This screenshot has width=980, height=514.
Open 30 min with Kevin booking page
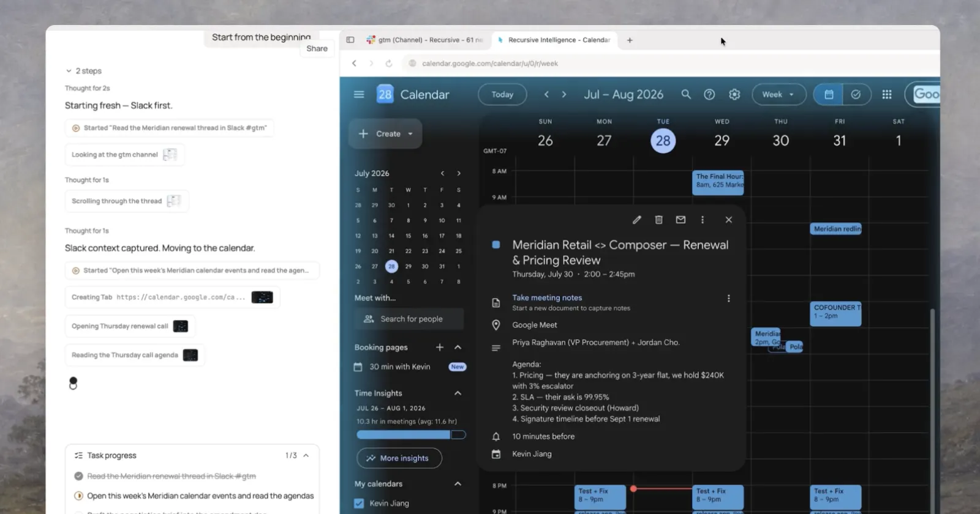point(399,367)
